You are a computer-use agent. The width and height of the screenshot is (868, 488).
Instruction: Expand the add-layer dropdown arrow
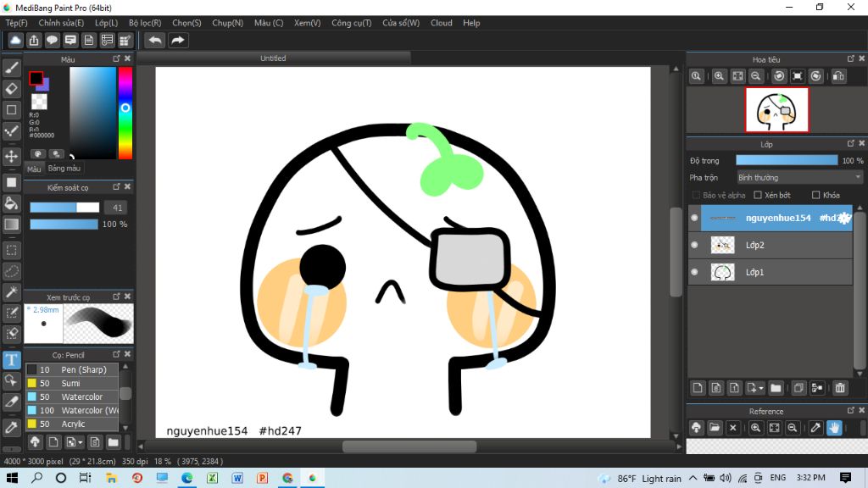[761, 388]
